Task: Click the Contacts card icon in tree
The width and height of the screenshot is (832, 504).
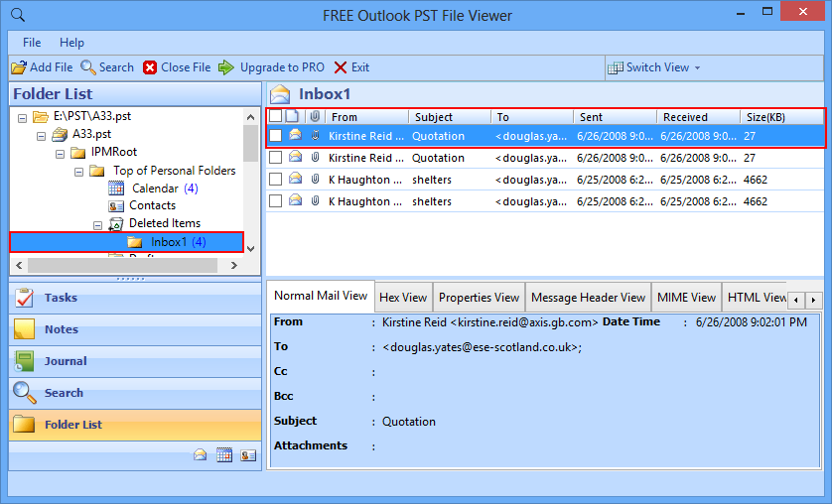Action: click(x=116, y=205)
